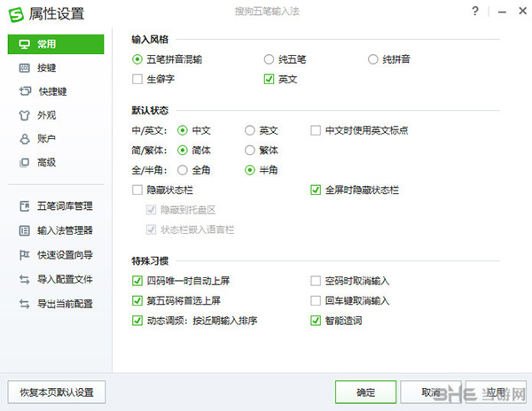The height and width of the screenshot is (411, 532).
Task: Toggle 第五码将首选上屏
Action: coord(137,300)
